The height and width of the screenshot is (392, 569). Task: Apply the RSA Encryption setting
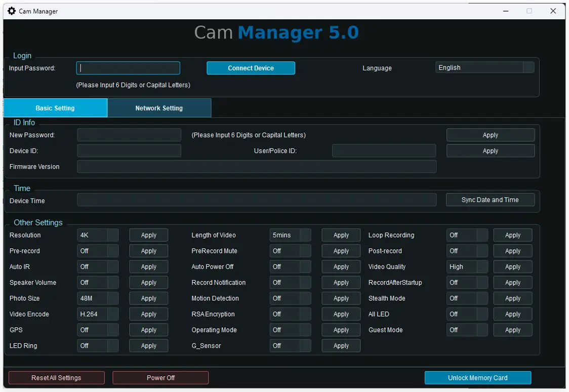(x=341, y=314)
